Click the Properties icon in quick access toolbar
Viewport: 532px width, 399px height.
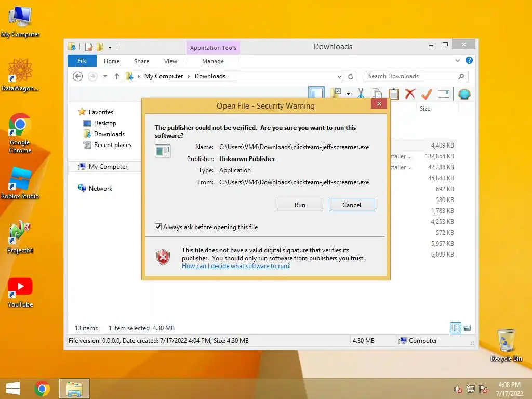click(89, 46)
